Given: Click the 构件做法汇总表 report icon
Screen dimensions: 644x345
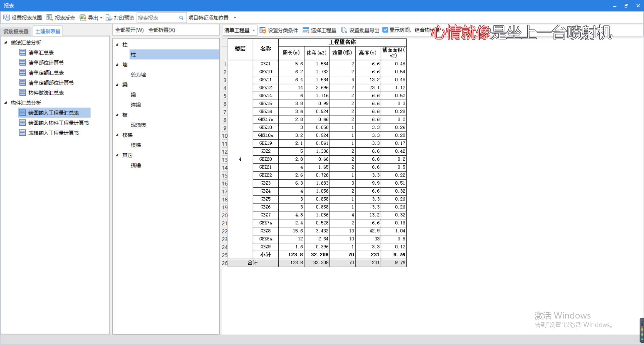Looking at the screenshot, I should pyautogui.click(x=22, y=92).
